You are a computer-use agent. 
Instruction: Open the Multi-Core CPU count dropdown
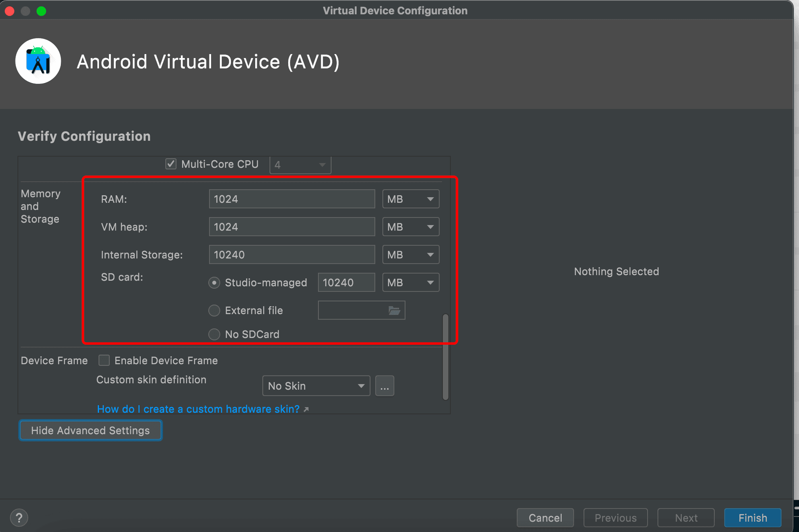(x=300, y=165)
